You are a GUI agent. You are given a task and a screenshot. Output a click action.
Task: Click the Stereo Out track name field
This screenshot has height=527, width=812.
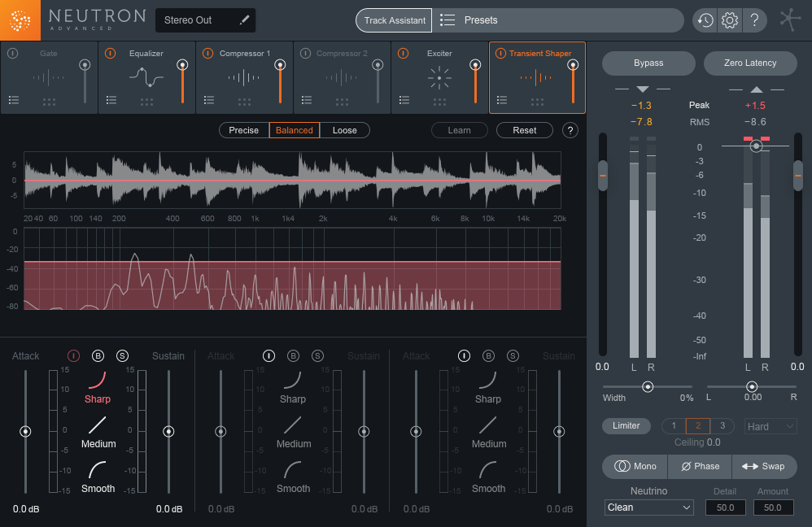(x=205, y=20)
